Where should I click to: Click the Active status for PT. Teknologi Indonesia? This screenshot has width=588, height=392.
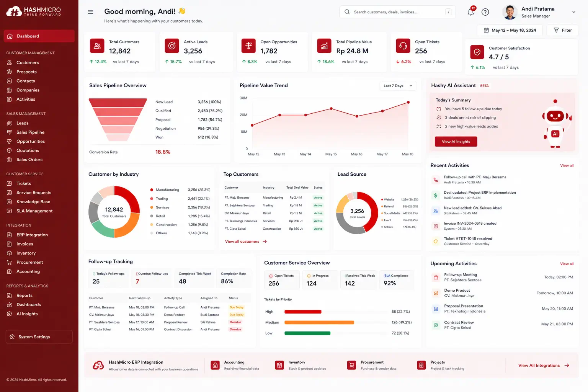[x=318, y=221]
